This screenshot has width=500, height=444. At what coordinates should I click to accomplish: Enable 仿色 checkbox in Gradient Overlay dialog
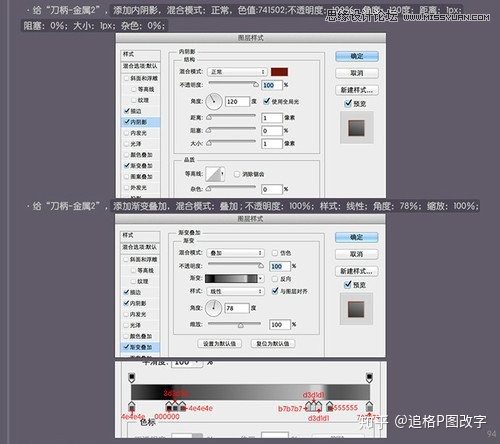pos(275,253)
